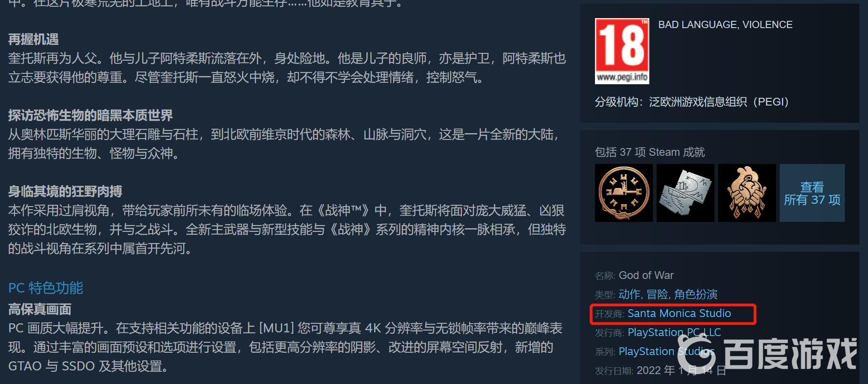Open PlayStation PC LLC publisher link
868x384 pixels.
click(x=674, y=332)
